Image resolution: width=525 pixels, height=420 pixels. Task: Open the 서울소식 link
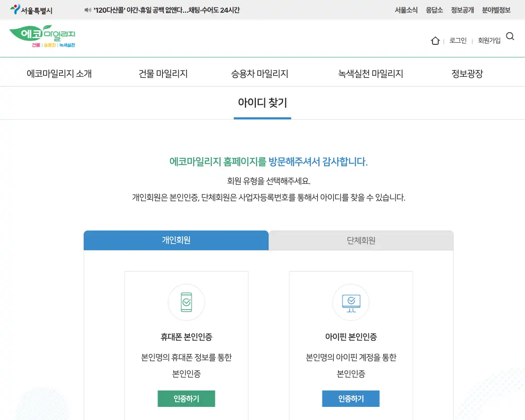click(x=406, y=10)
